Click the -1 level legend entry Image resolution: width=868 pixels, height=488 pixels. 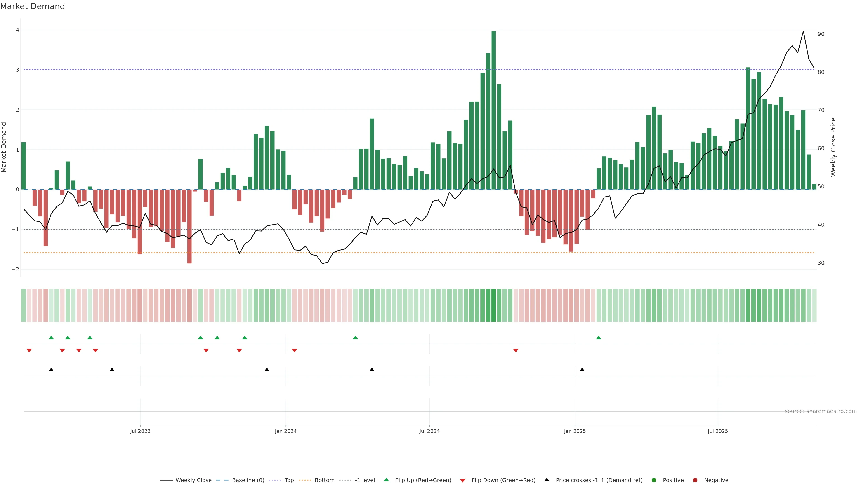coord(365,480)
